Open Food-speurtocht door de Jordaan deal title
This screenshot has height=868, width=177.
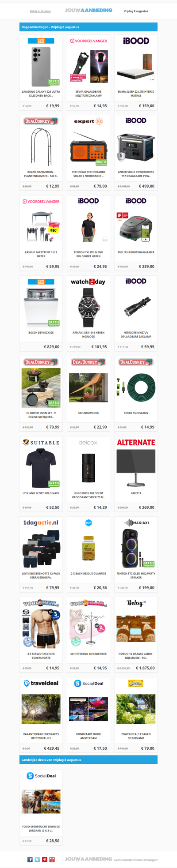coord(41,828)
